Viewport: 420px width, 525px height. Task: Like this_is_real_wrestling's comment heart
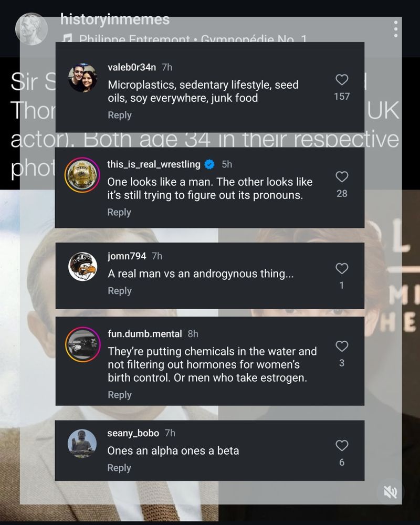click(342, 177)
